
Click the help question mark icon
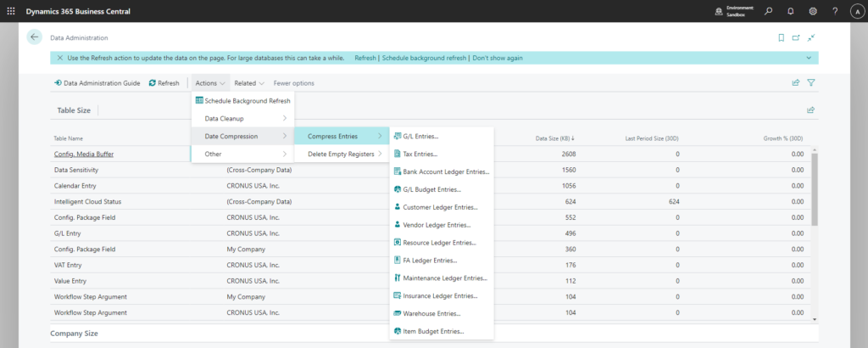[x=835, y=11]
